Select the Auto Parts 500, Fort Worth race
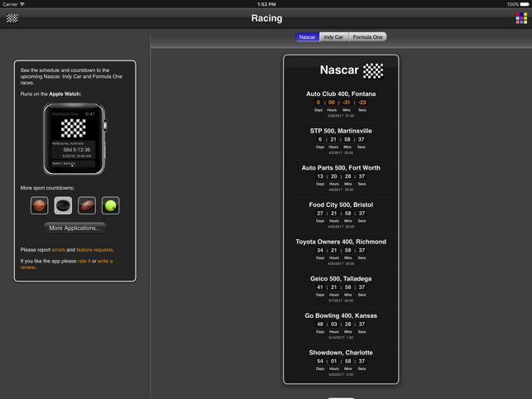Image resolution: width=532 pixels, height=399 pixels. [x=341, y=179]
